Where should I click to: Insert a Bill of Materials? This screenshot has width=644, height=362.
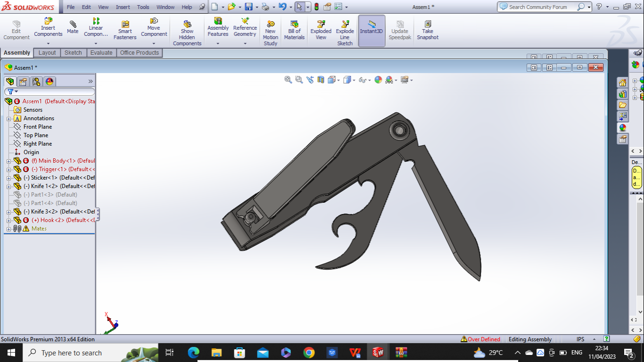294,30
